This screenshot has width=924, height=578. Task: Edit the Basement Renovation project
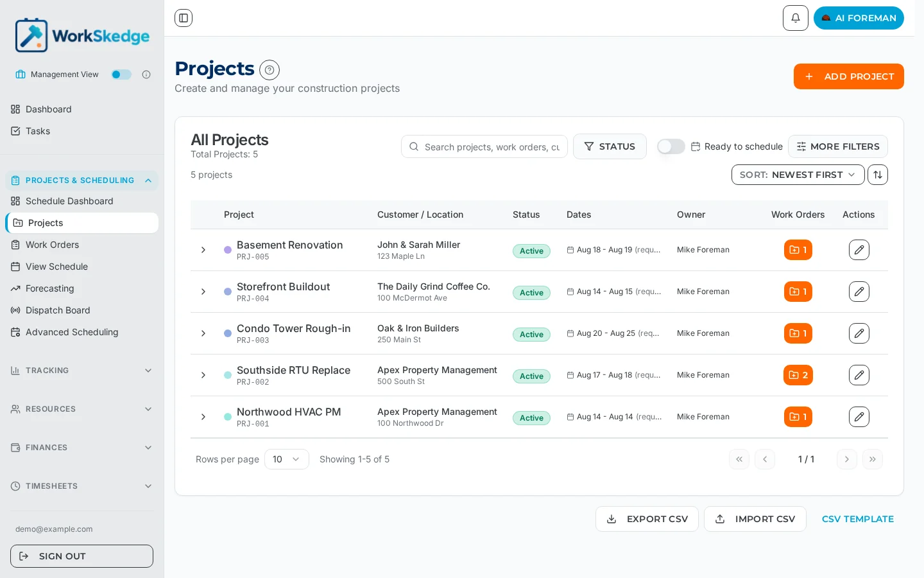[859, 250]
